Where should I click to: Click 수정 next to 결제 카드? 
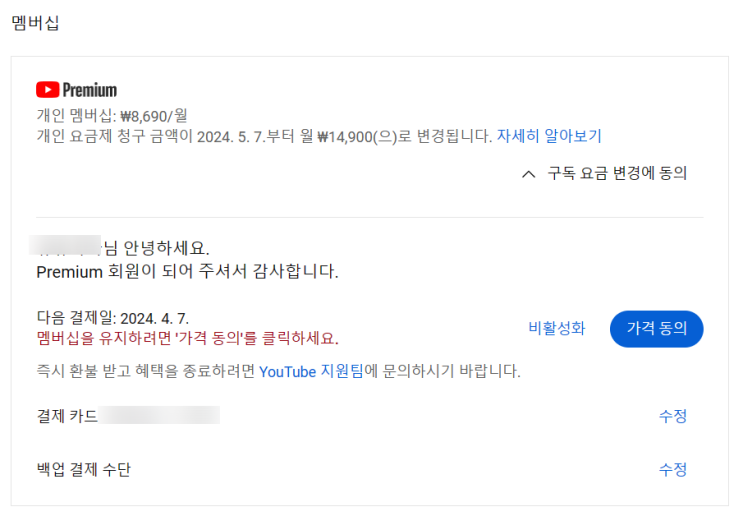coord(672,416)
